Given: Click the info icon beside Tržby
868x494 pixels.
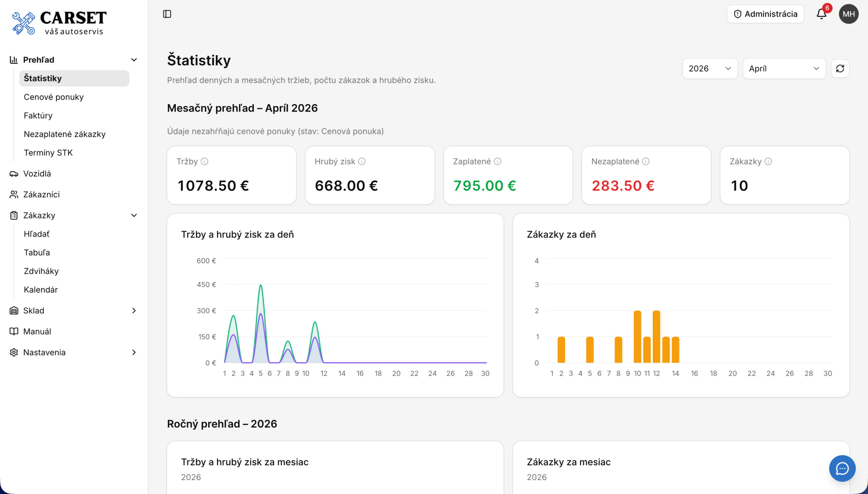Looking at the screenshot, I should point(205,161).
